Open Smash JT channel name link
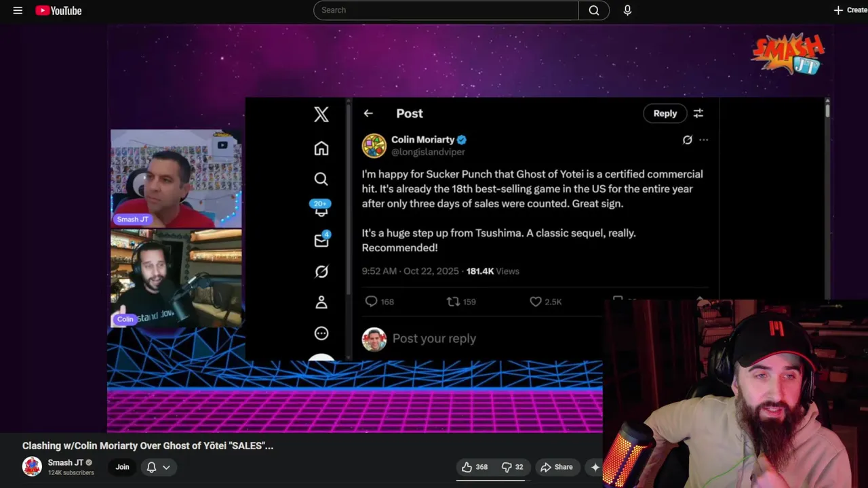868x488 pixels. point(66,462)
